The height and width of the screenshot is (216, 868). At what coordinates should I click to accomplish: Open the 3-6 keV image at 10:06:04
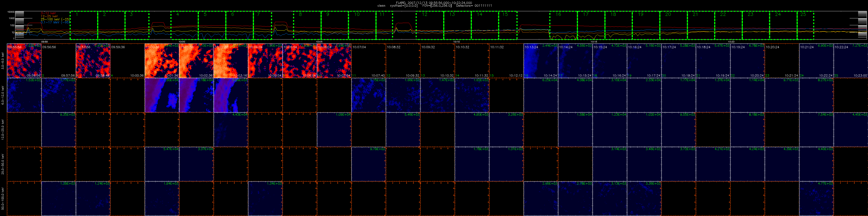click(334, 61)
